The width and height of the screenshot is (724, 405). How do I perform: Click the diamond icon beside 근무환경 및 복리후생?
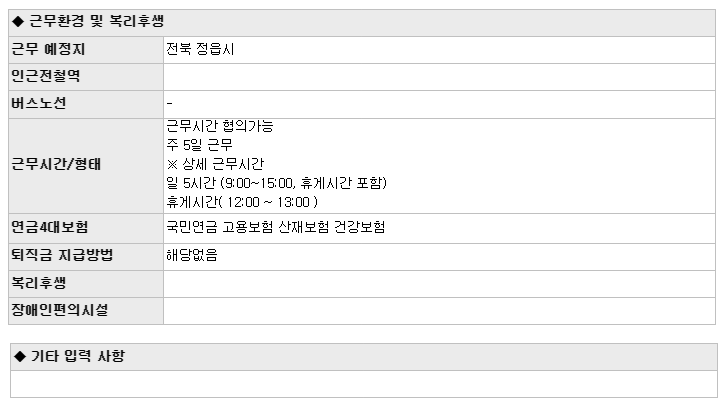[x=18, y=21]
